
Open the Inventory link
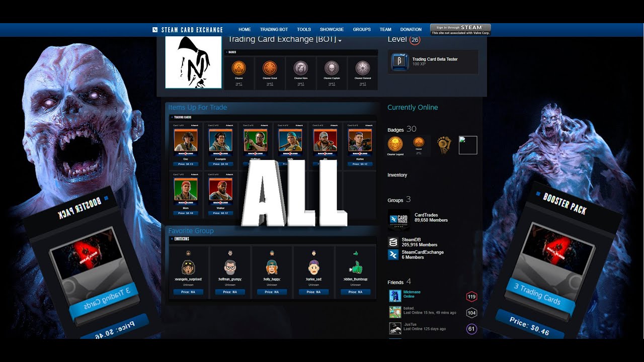tap(397, 175)
